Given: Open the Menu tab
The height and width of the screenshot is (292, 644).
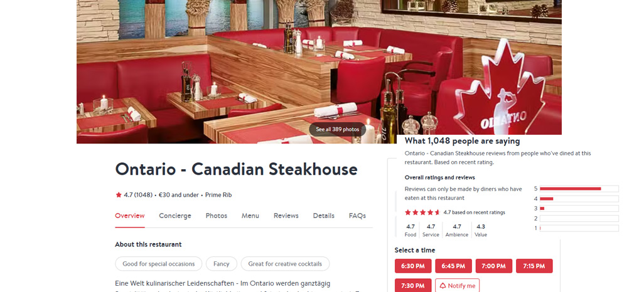Looking at the screenshot, I should coord(250,216).
